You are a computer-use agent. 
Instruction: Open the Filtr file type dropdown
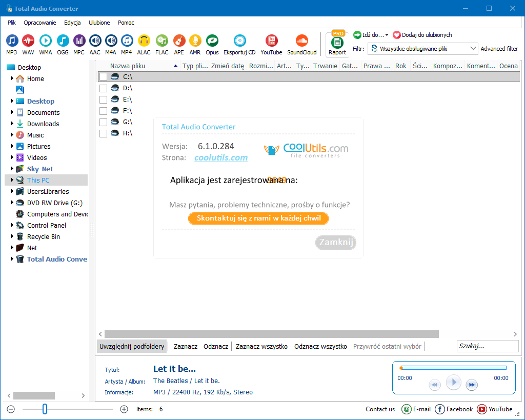coord(422,49)
